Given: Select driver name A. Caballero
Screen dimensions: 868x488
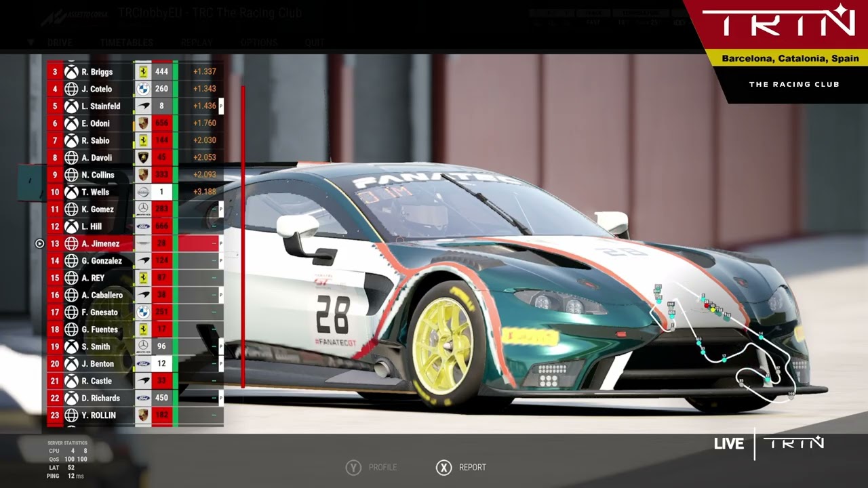Looking at the screenshot, I should click(x=102, y=296).
